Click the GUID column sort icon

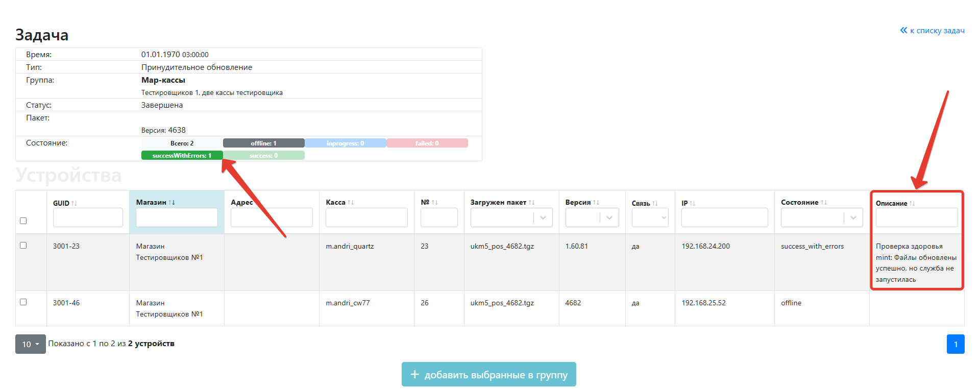[x=75, y=203]
